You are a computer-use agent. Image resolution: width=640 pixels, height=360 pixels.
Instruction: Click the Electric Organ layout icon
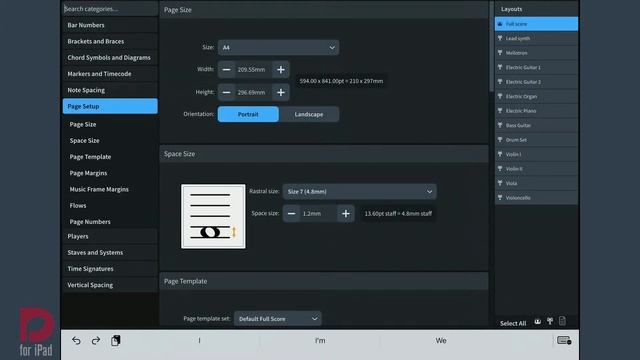[500, 96]
